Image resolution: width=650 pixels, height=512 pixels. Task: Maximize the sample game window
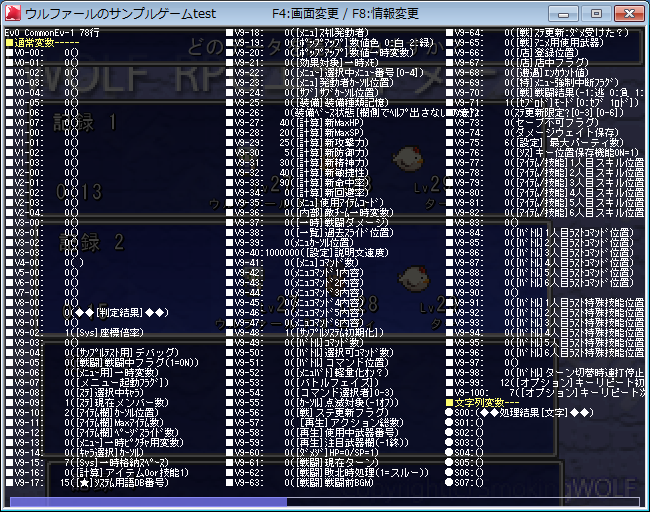pyautogui.click(x=596, y=14)
